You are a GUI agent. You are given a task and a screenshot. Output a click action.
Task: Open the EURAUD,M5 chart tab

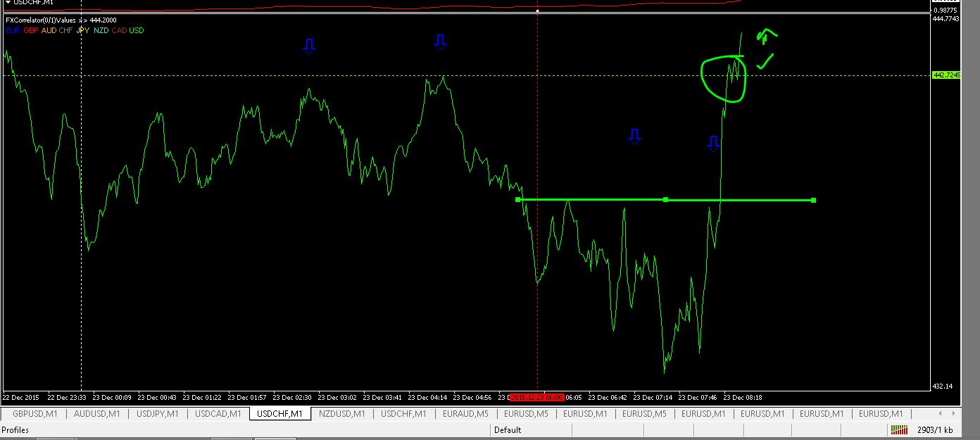[x=466, y=414]
